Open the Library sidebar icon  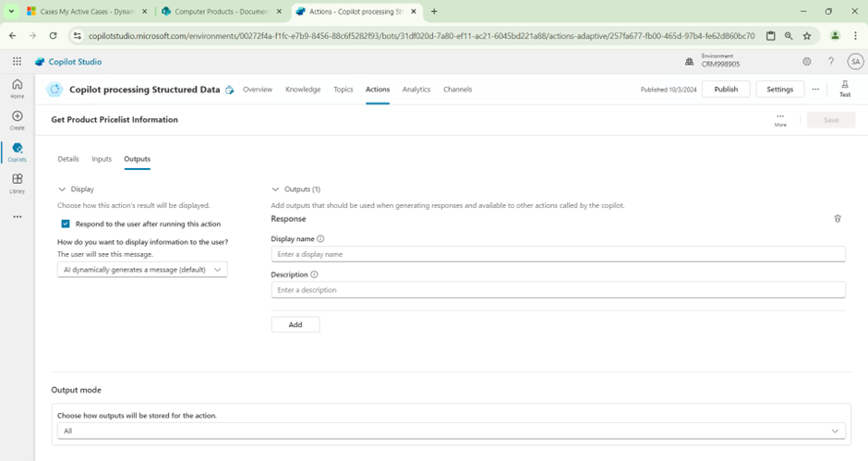coord(17,180)
